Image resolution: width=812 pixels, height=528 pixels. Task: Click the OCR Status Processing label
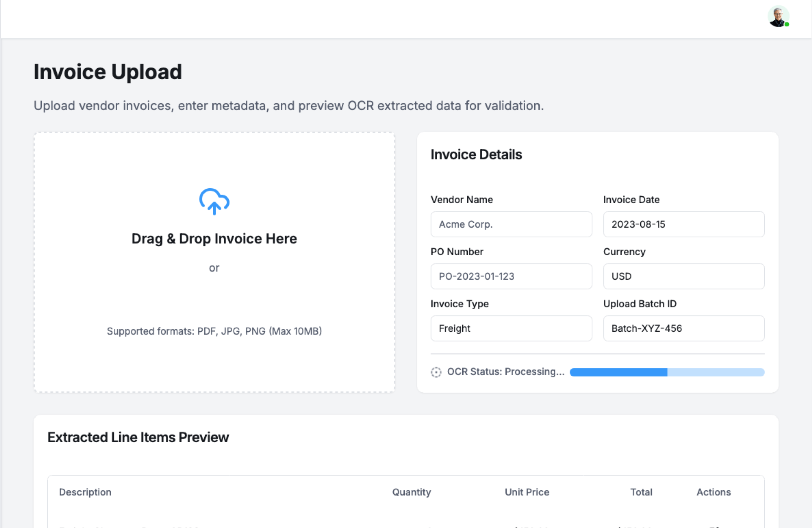coord(505,371)
